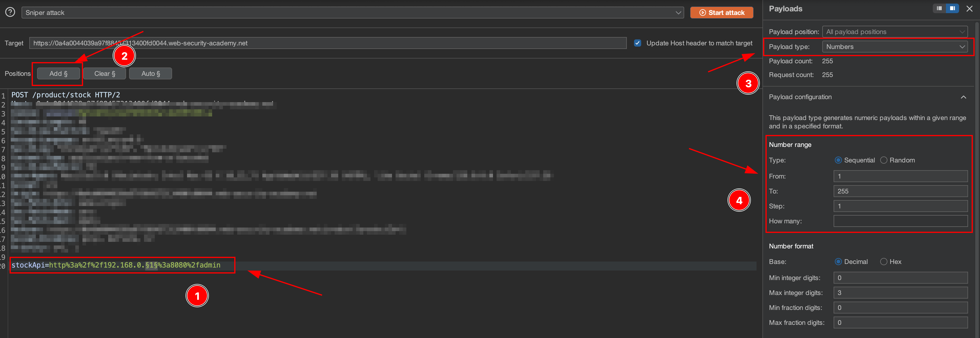Image resolution: width=980 pixels, height=338 pixels.
Task: Click the To field containing 255
Action: click(x=900, y=191)
